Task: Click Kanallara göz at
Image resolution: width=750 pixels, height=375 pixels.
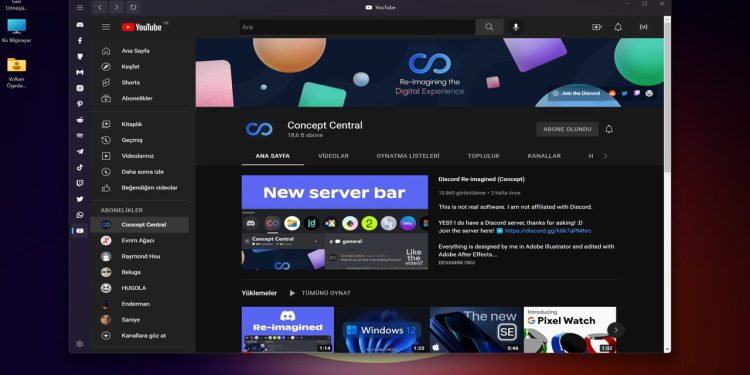Action: (140, 335)
